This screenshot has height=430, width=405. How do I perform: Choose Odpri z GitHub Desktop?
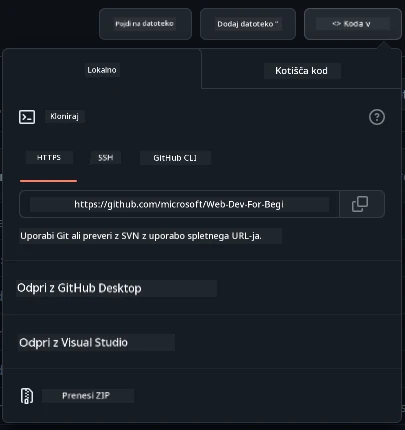pyautogui.click(x=79, y=288)
